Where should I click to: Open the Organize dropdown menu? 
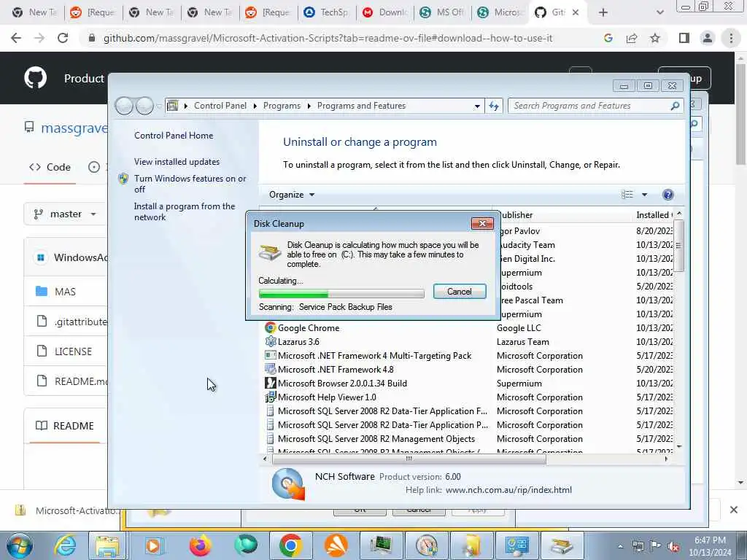[x=292, y=194]
